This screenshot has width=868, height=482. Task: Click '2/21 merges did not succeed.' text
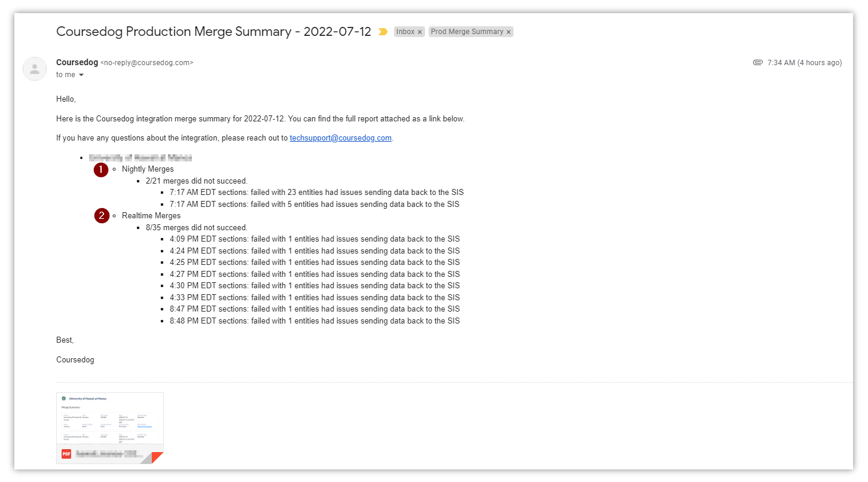(x=197, y=181)
